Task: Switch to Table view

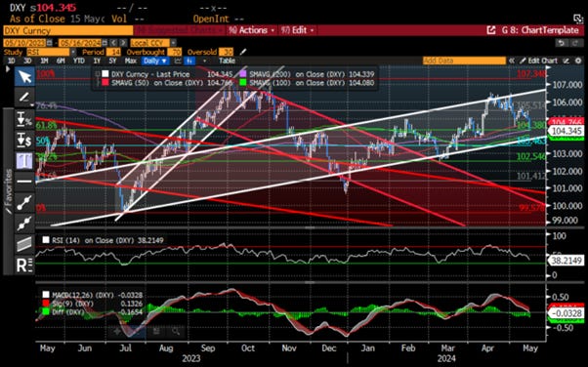Action: (227, 61)
